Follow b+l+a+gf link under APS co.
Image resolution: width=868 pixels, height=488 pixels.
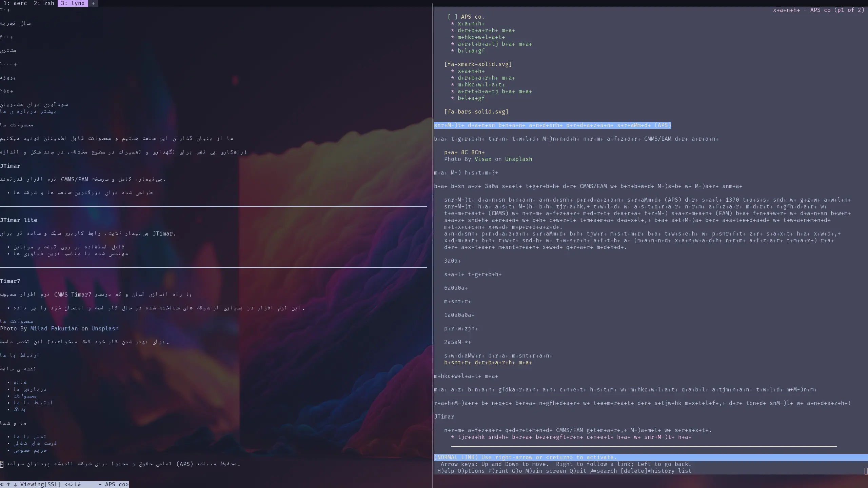(x=471, y=50)
